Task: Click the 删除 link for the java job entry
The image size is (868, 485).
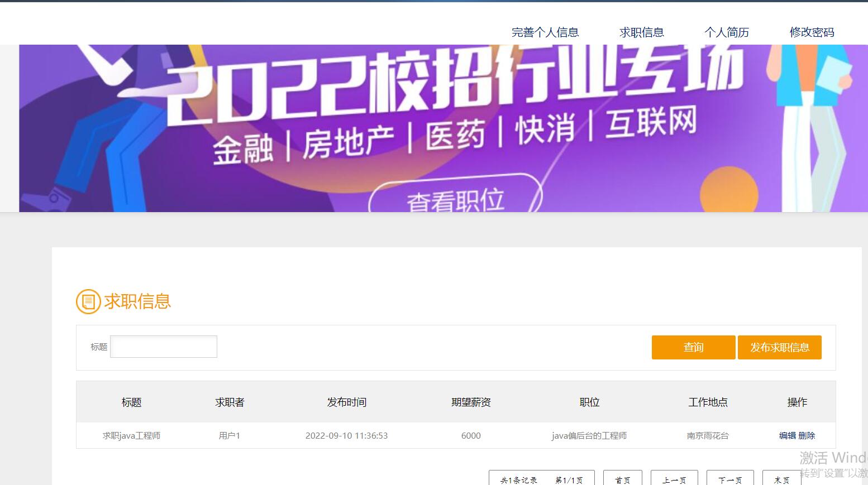Action: (807, 436)
